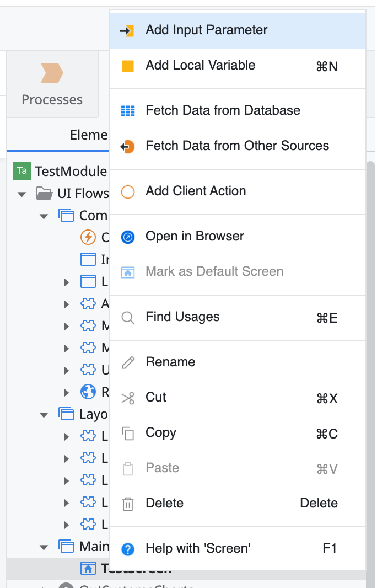This screenshot has width=377, height=588.
Task: Click the Find Usages magnifier icon
Action: [x=127, y=318]
